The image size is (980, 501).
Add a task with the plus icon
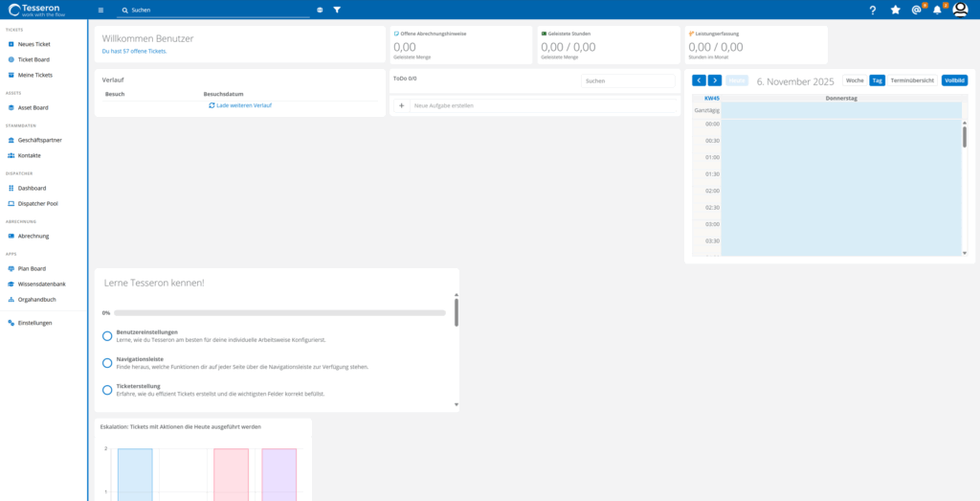[x=401, y=105]
